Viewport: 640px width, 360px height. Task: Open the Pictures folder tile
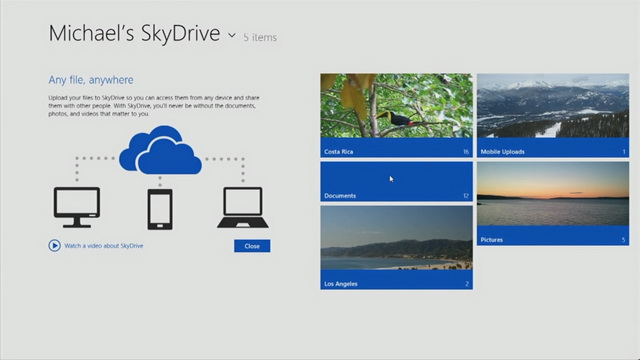(553, 204)
